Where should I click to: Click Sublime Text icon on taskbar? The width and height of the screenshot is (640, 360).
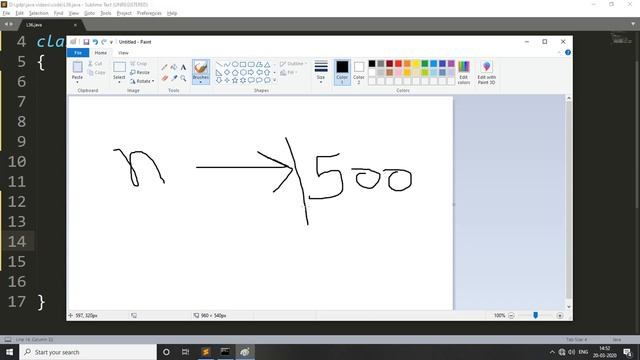click(206, 352)
